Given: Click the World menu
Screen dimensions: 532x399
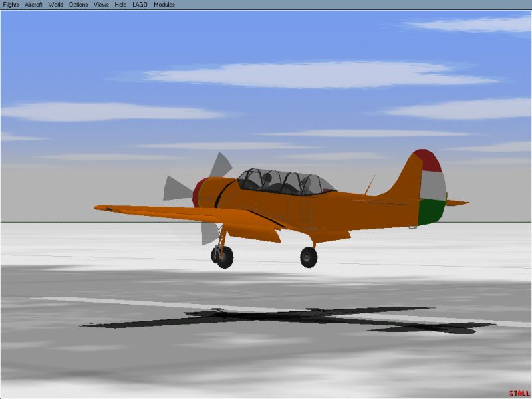Looking at the screenshot, I should [x=56, y=5].
